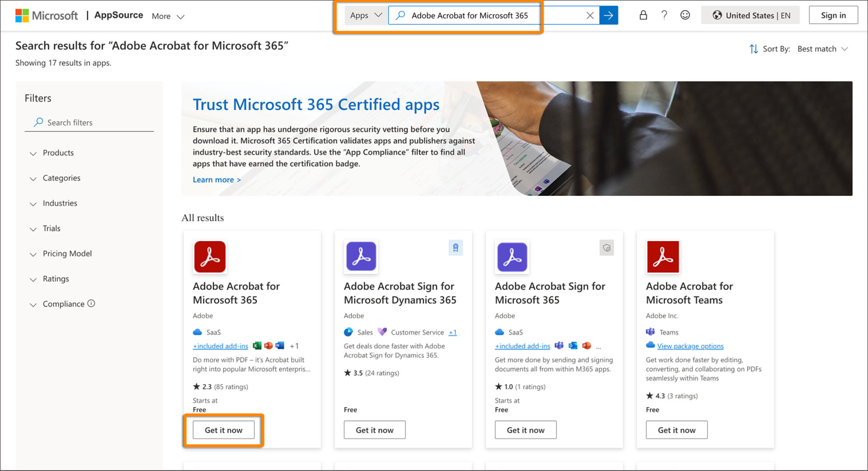Expand the Industries filter
Screen dimensions: 868x471
[54, 203]
